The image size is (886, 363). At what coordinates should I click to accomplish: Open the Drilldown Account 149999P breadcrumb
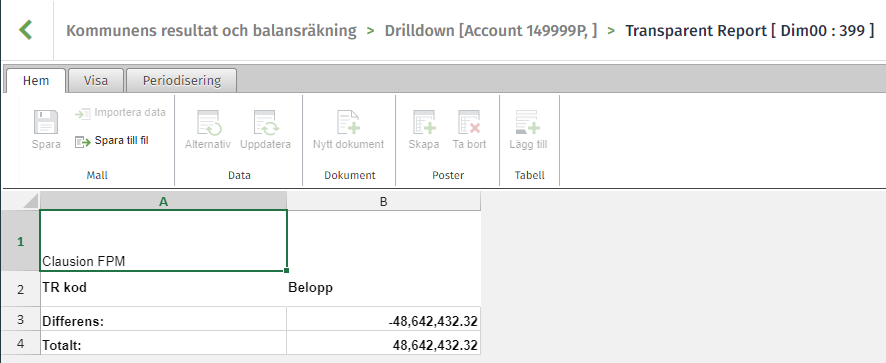(x=490, y=31)
